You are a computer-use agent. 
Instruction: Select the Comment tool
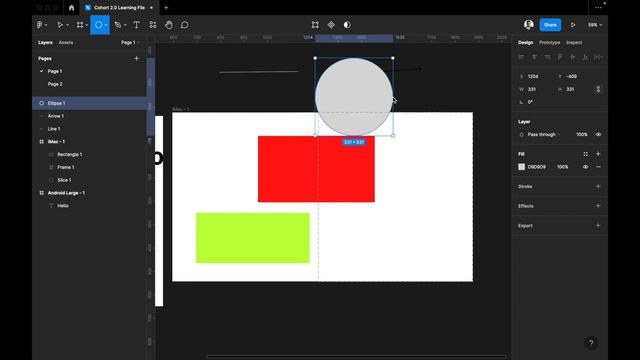184,25
